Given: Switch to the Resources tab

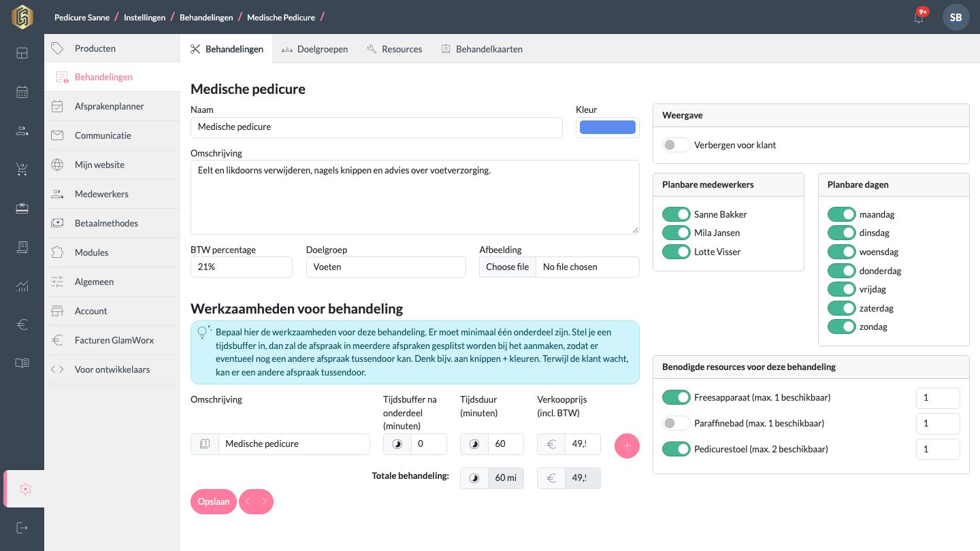Looking at the screenshot, I should (394, 49).
